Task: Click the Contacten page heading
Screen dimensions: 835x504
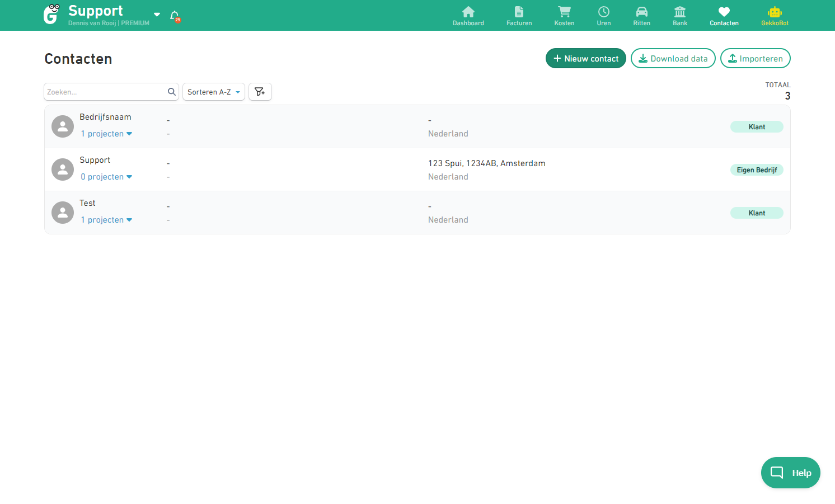Action: [78, 59]
